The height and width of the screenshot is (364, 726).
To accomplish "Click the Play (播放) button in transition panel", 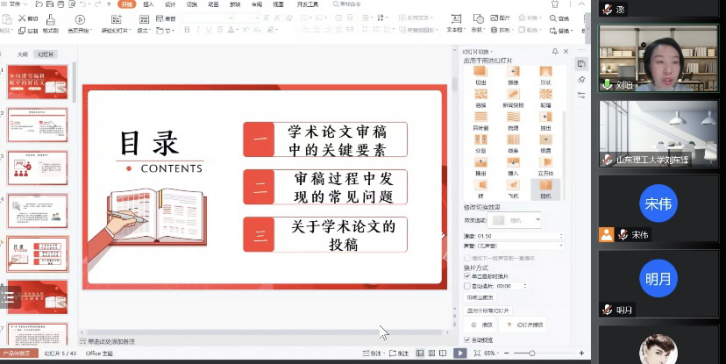I will pos(482,325).
